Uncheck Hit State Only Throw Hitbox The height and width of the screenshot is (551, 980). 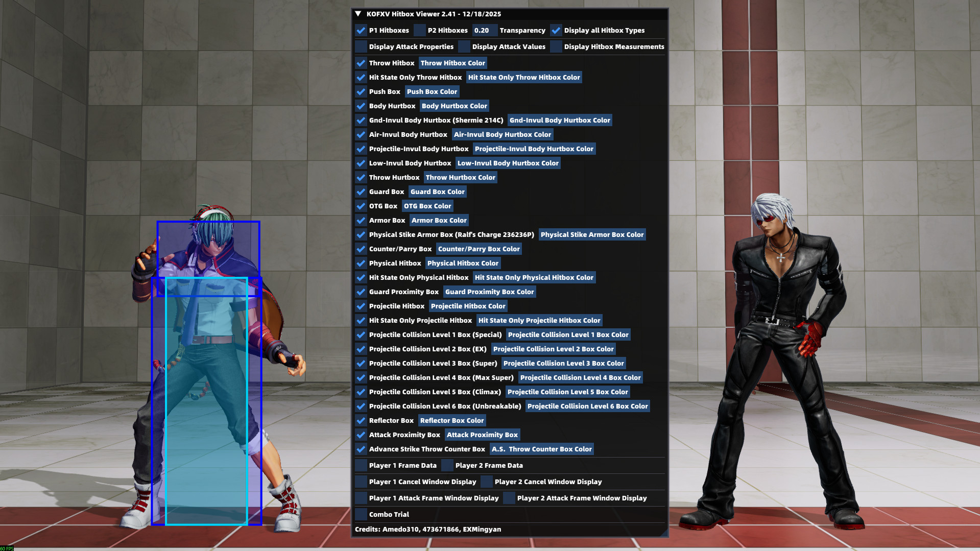pos(361,77)
